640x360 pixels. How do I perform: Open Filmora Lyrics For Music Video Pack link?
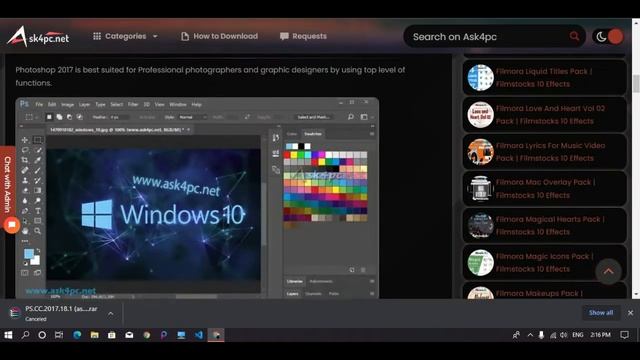[x=550, y=152]
